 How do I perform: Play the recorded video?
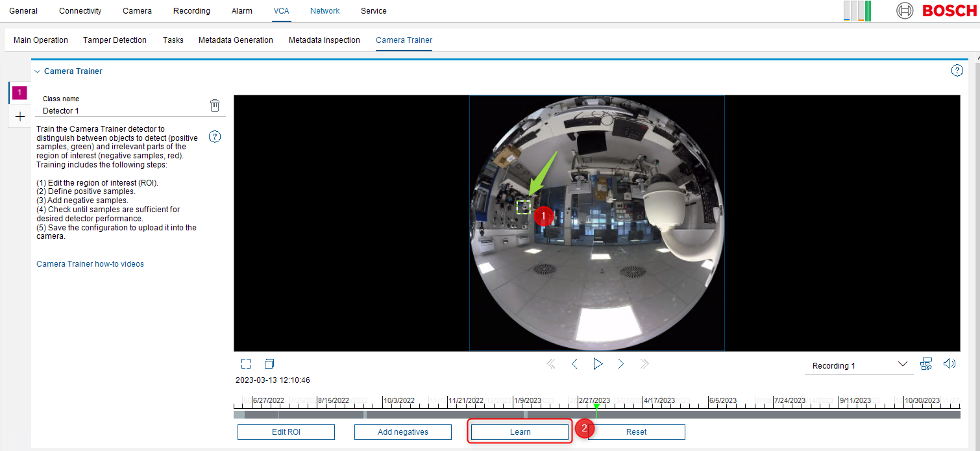[598, 364]
